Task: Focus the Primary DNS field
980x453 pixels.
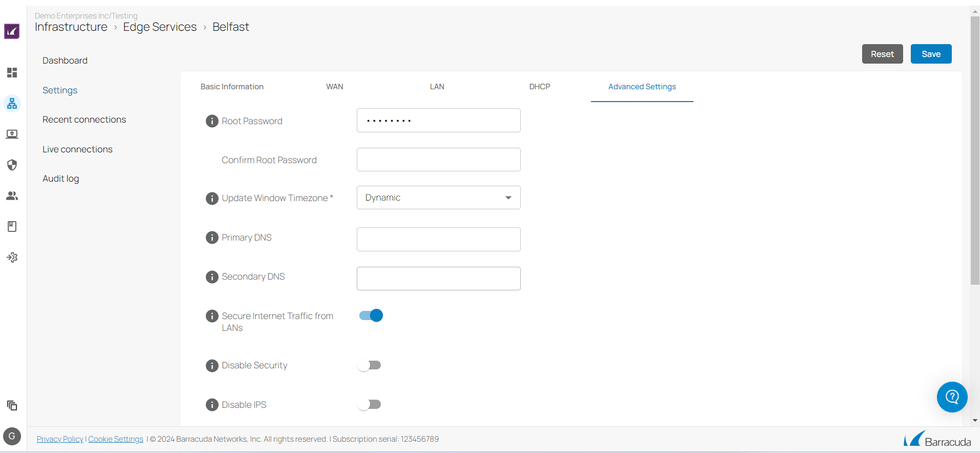Action: tap(438, 239)
